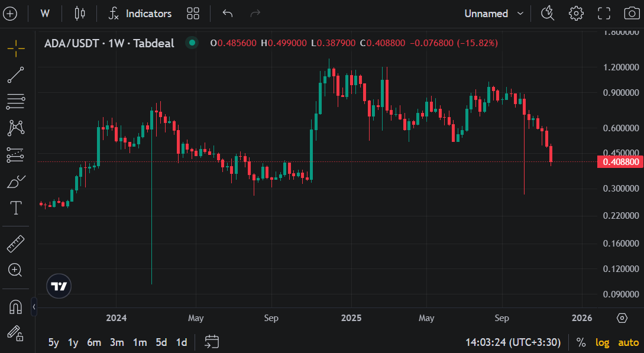This screenshot has height=353, width=644.
Task: Open the Indicators dialog
Action: click(x=140, y=13)
